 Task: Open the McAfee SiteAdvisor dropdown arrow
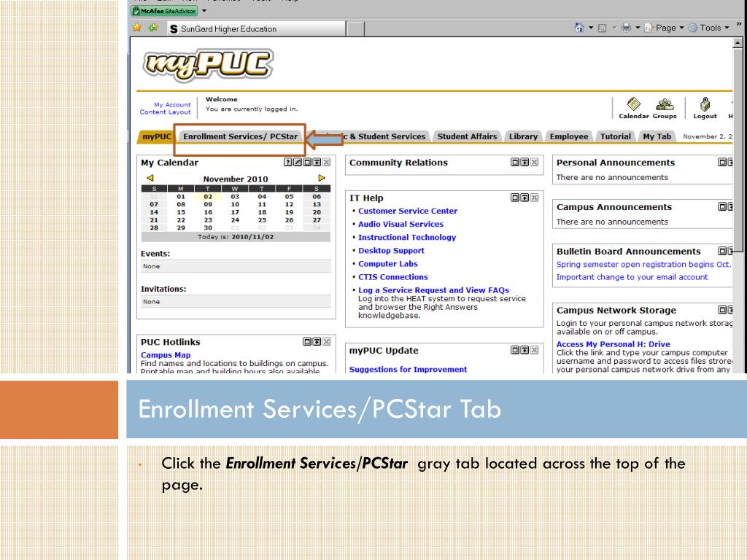204,10
